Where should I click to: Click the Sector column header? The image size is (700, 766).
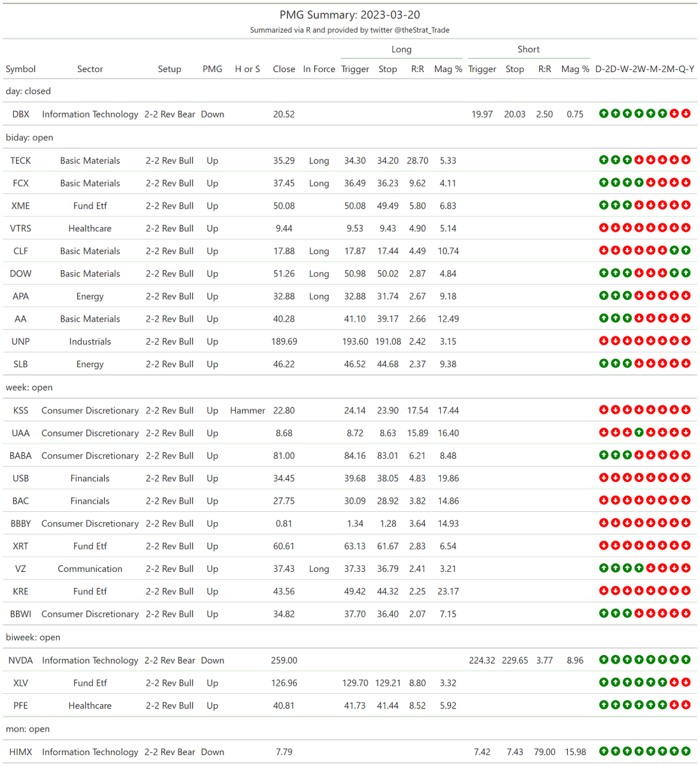click(90, 69)
